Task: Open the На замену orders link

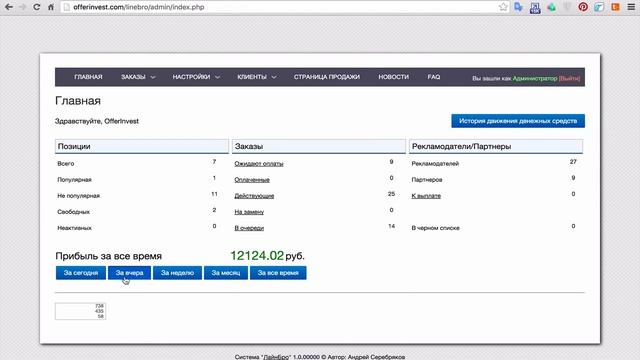Action: click(x=249, y=212)
